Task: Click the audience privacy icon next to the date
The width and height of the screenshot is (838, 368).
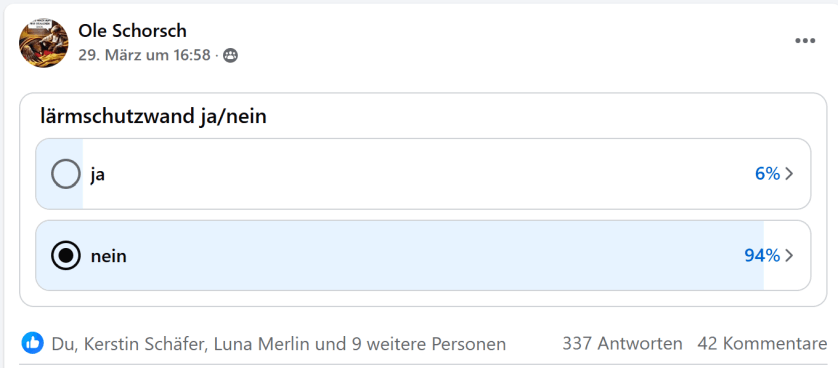Action: [230, 56]
